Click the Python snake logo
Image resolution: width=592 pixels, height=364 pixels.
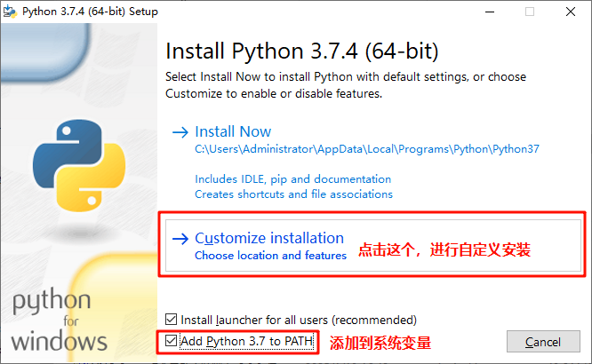(x=79, y=166)
